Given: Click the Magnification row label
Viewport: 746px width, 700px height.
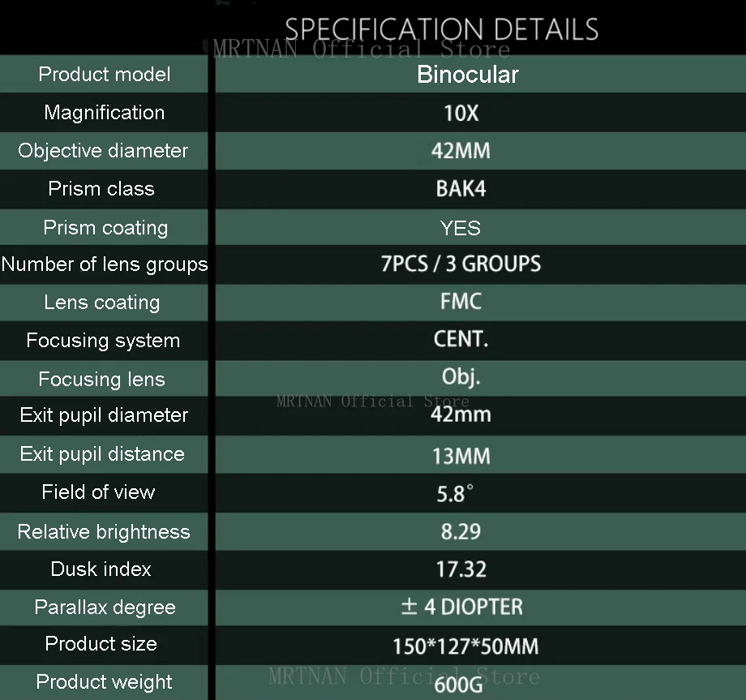Looking at the screenshot, I should 105,113.
